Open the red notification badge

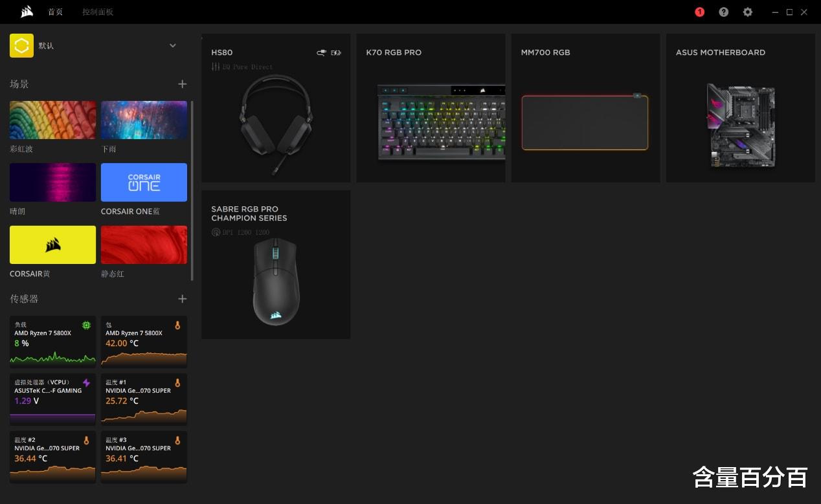tap(699, 12)
